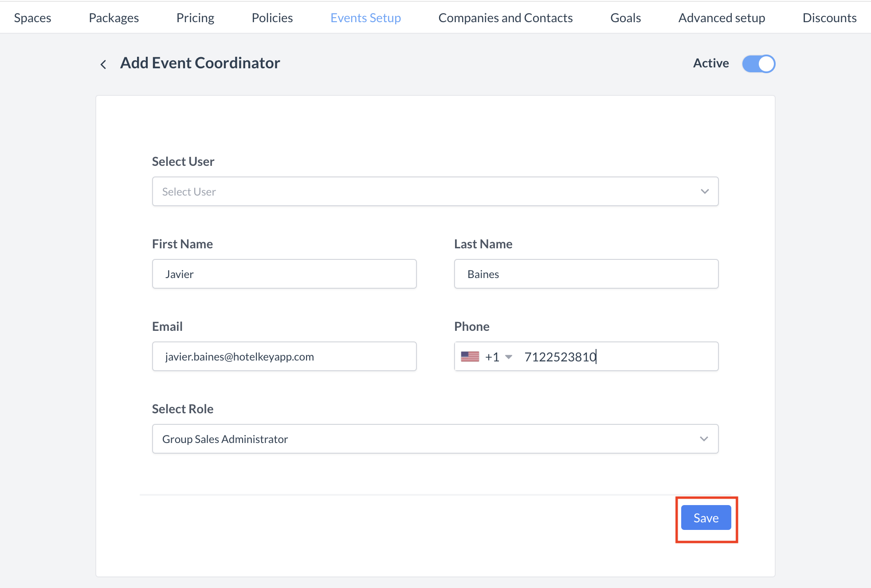The width and height of the screenshot is (871, 588).
Task: Open the Discounts section
Action: [x=829, y=18]
